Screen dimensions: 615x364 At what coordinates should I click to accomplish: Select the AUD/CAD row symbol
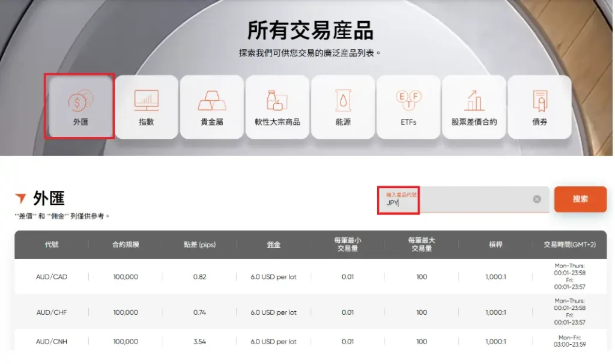(x=52, y=277)
